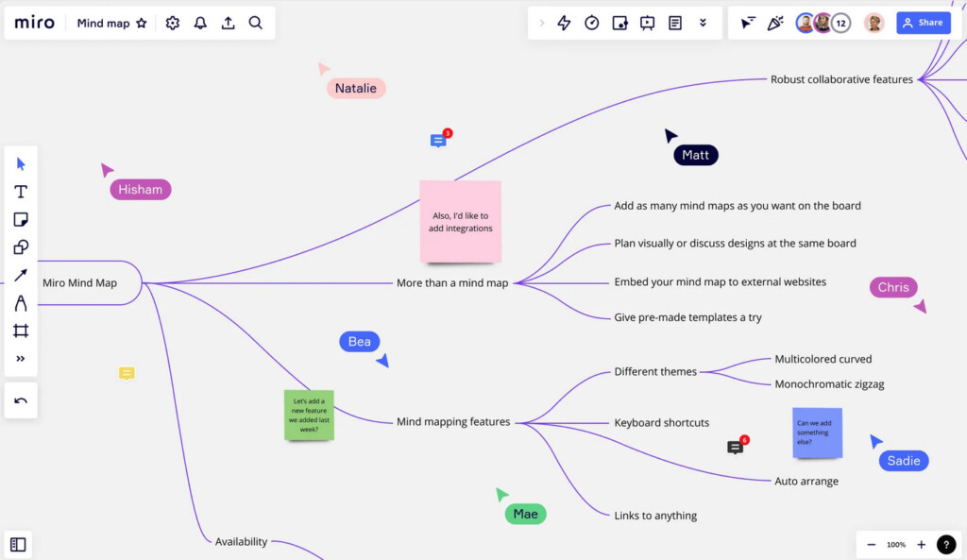Open the Notes panel icon
The height and width of the screenshot is (560, 967).
675,23
